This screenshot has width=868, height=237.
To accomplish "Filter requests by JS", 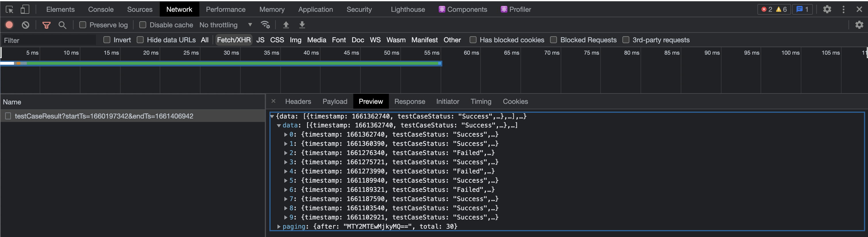I will click(x=260, y=40).
